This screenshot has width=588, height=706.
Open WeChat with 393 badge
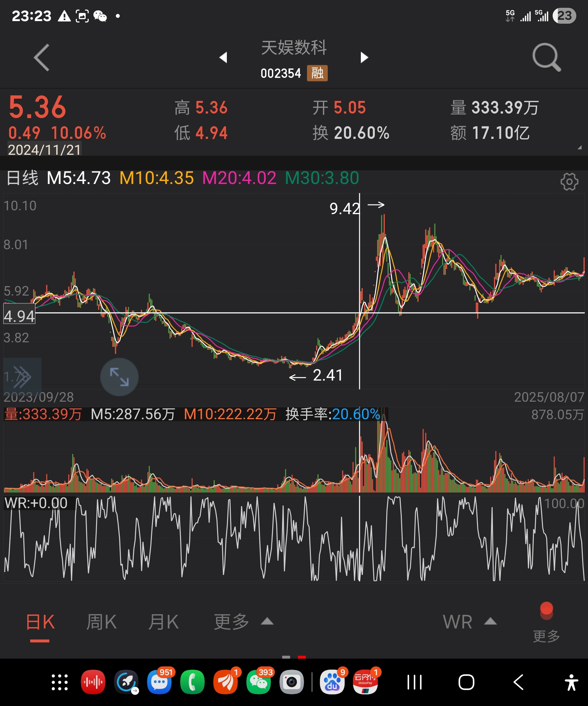pyautogui.click(x=259, y=682)
